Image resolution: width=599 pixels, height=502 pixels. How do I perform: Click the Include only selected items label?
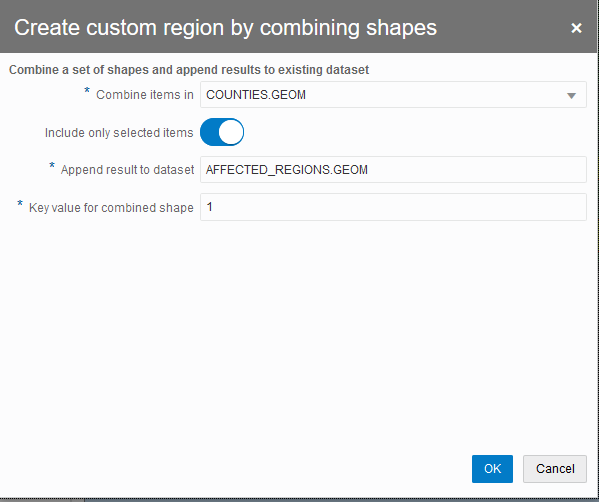119,133
